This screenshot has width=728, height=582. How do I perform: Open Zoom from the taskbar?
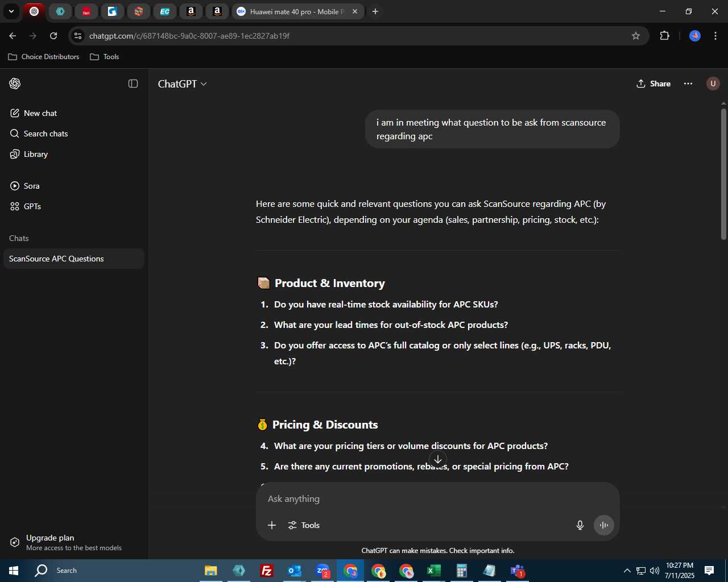[322, 571]
